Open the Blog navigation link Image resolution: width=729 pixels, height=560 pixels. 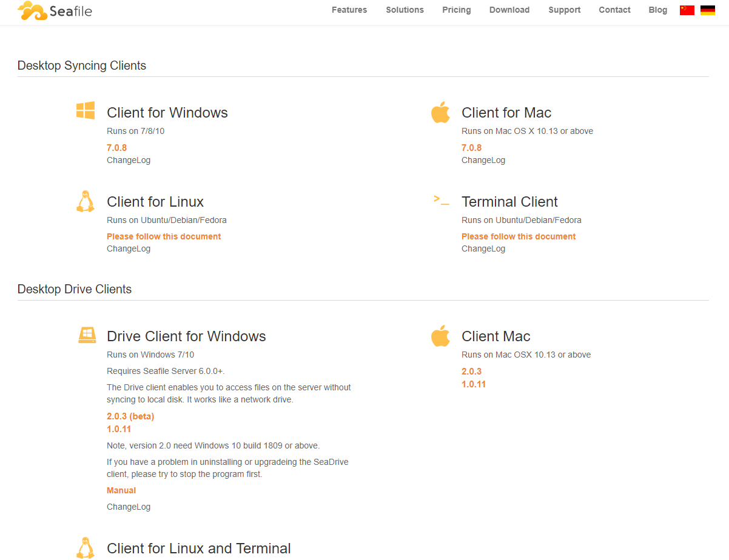click(x=657, y=10)
